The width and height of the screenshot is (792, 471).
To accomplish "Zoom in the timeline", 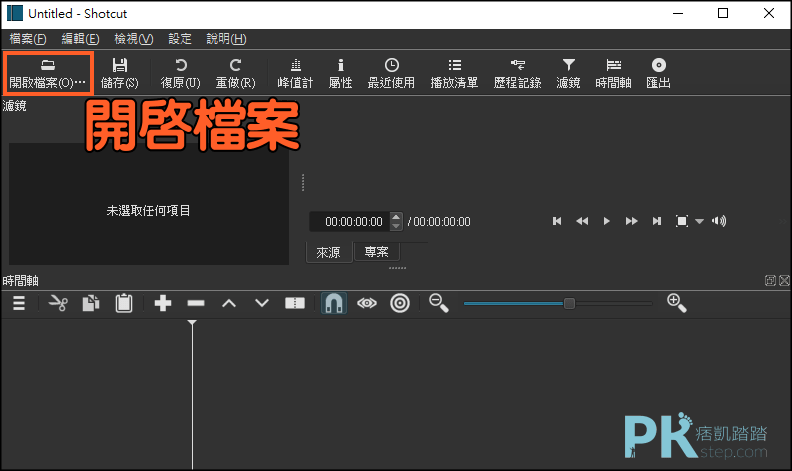I will (x=677, y=303).
